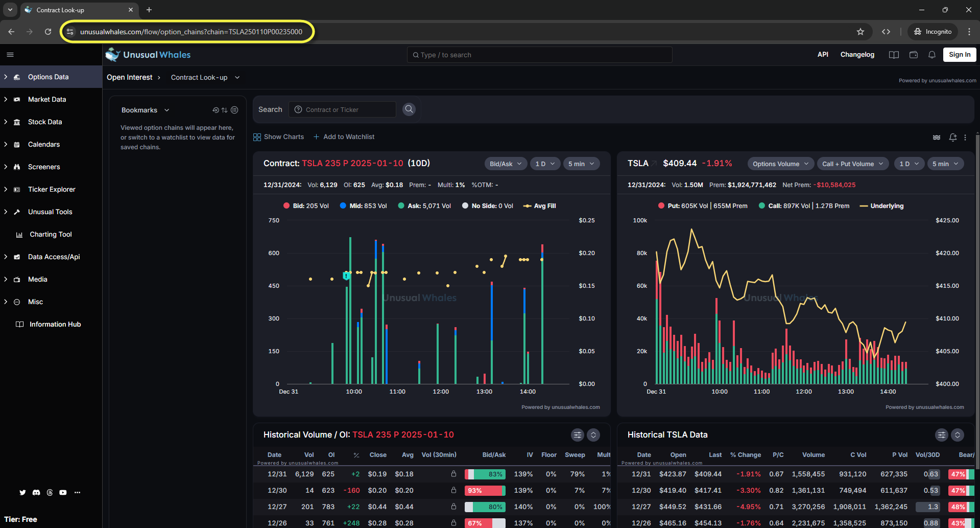Viewport: 980px width, 528px height.
Task: Open the Bid/Ask dropdown
Action: click(506, 164)
